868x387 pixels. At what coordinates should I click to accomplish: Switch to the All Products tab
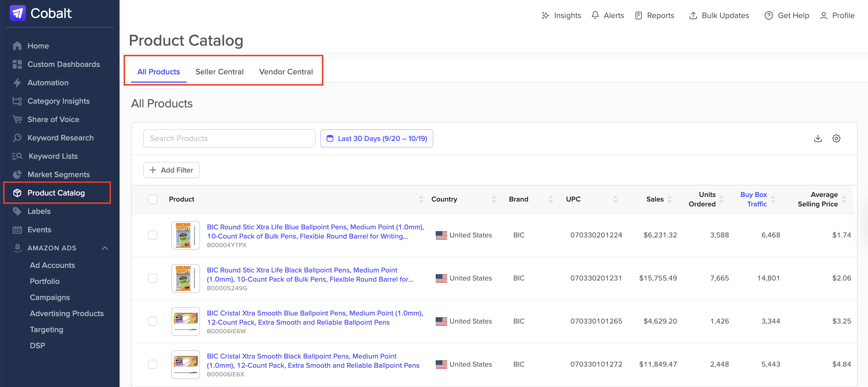tap(158, 72)
